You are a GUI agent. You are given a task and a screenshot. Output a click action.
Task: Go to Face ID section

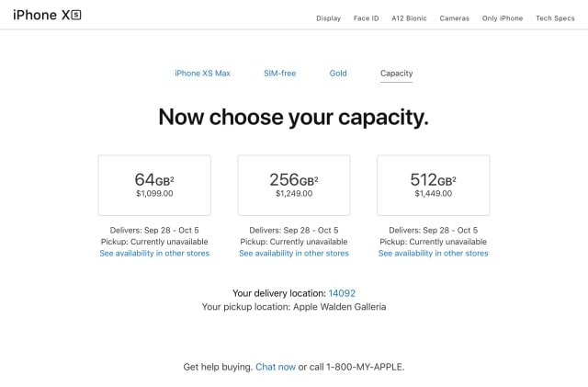[x=366, y=18]
